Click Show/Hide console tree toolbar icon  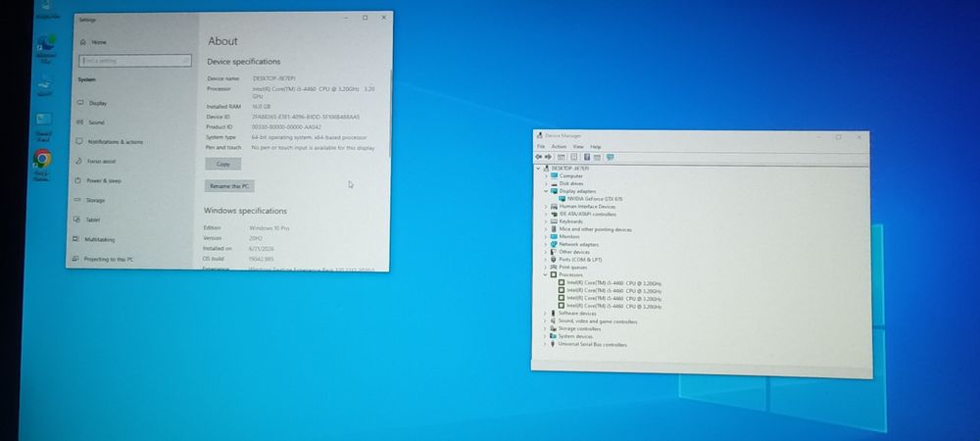click(x=562, y=157)
